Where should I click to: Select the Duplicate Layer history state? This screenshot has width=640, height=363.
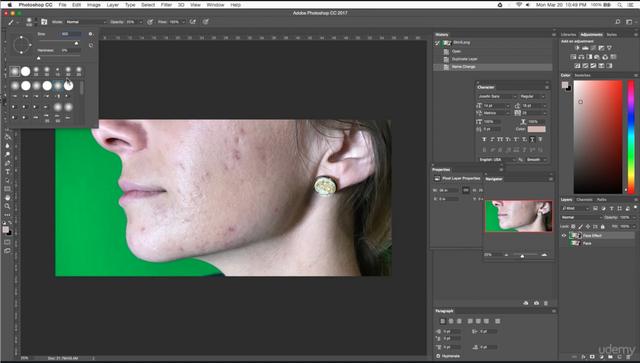[x=493, y=59]
